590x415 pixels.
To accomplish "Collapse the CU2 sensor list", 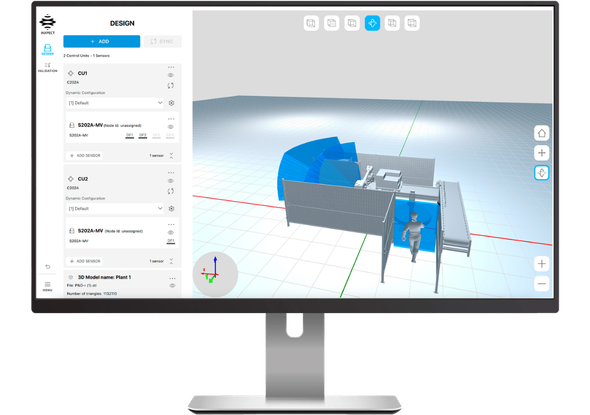I will tap(171, 261).
